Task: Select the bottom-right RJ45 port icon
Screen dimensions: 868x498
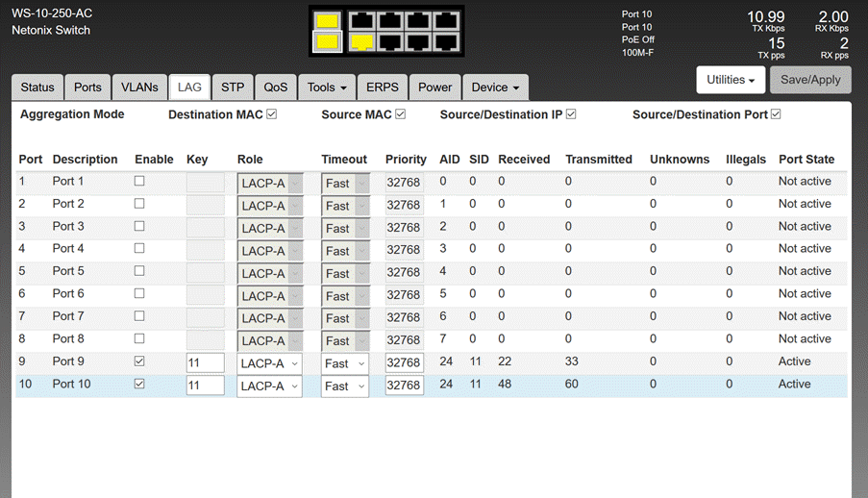Action: pyautogui.click(x=446, y=41)
